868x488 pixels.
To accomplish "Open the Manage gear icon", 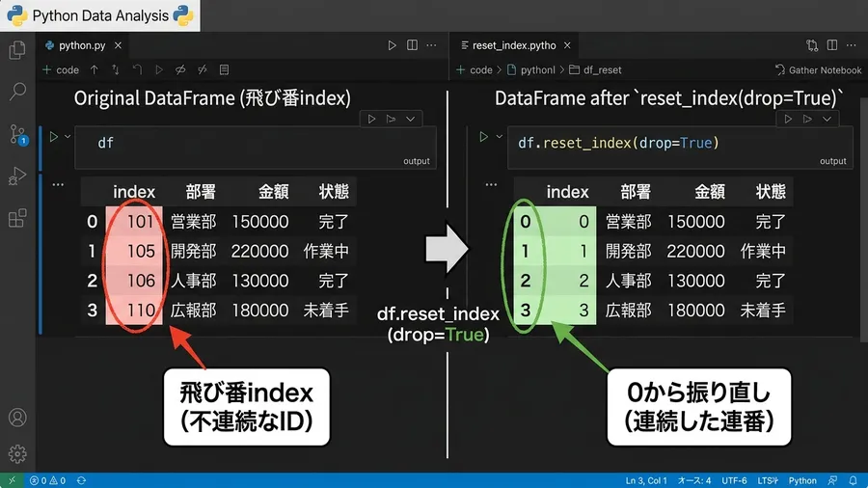I will pos(17,453).
